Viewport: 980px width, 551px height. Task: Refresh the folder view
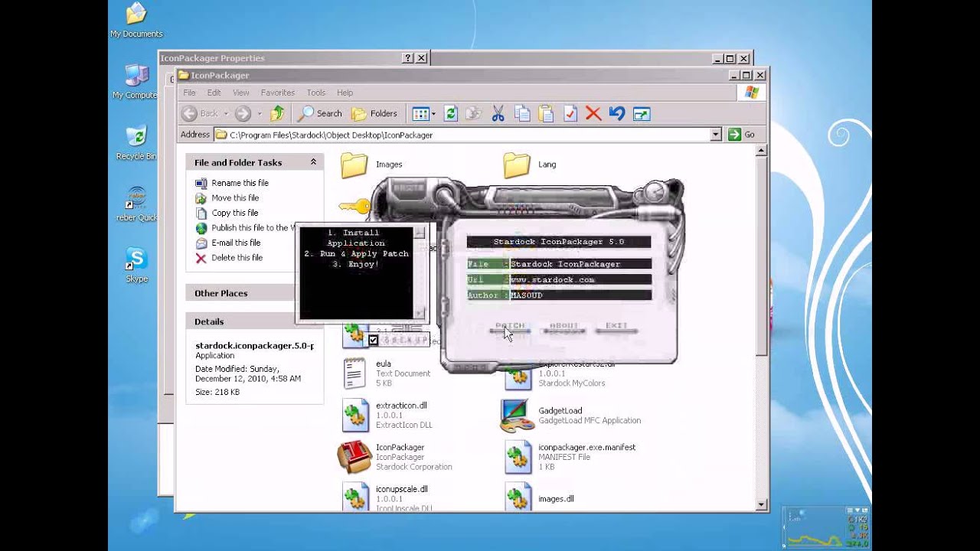coord(450,113)
